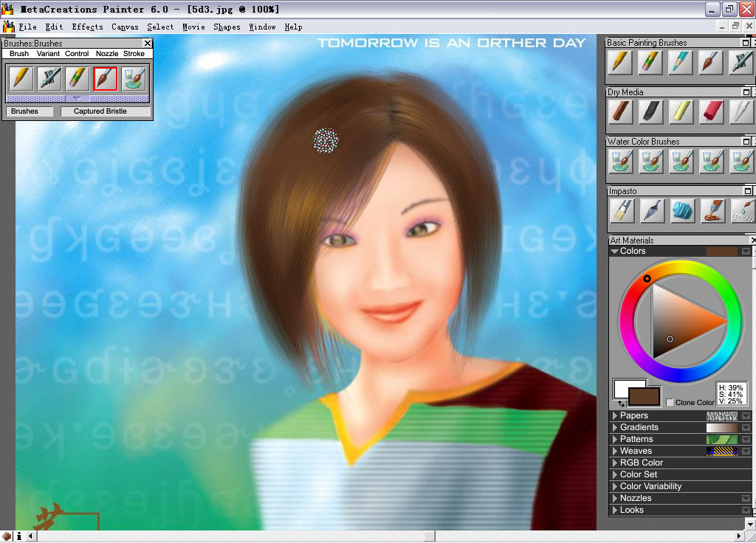The image size is (756, 543).
Task: Toggle Dry Media palette size box
Action: pyautogui.click(x=746, y=92)
